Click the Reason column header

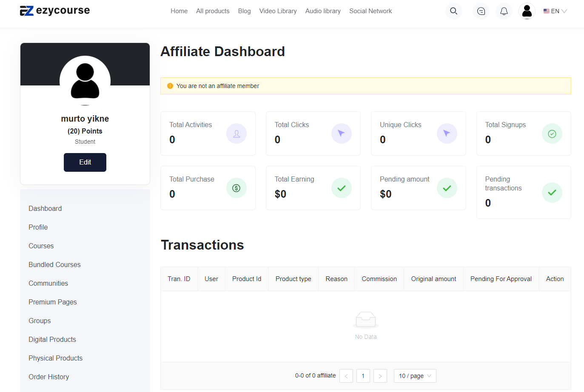[x=336, y=279]
